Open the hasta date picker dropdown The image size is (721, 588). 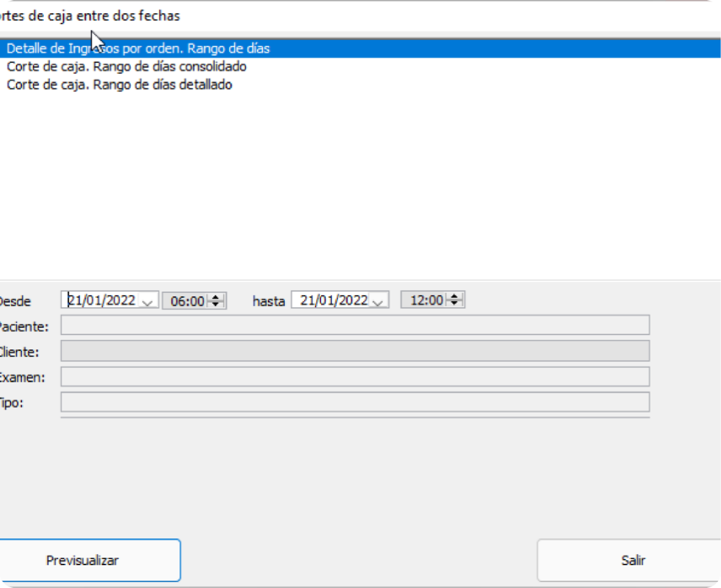click(x=378, y=301)
